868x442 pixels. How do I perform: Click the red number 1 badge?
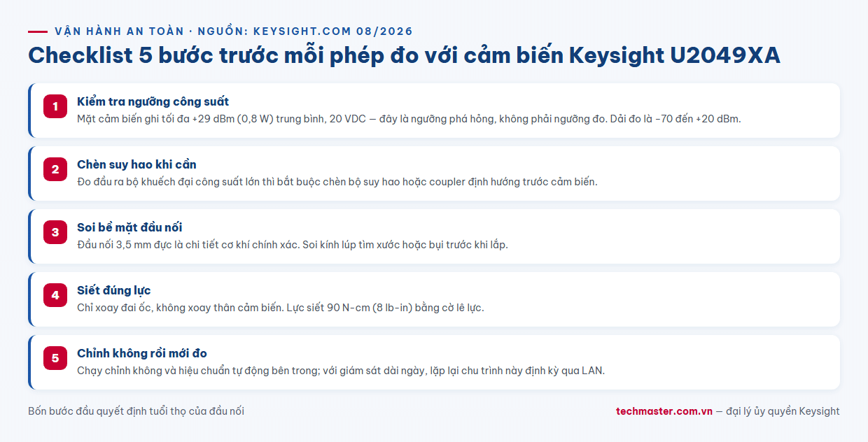(x=55, y=106)
